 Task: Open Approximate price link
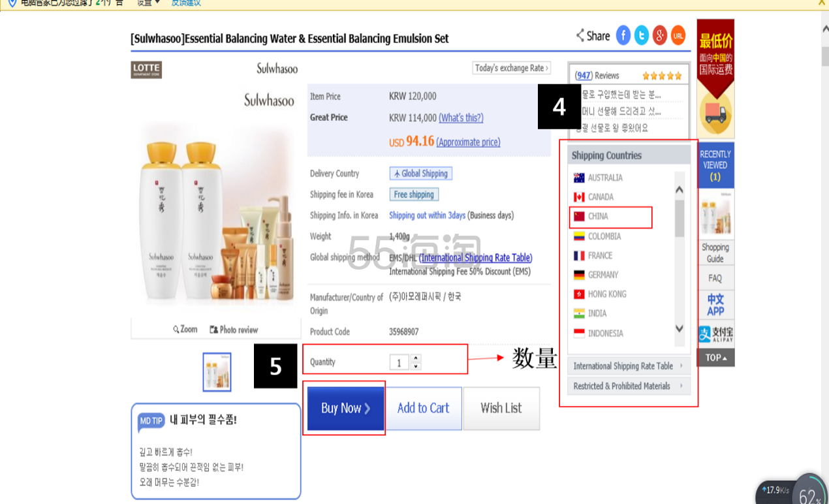(x=468, y=142)
